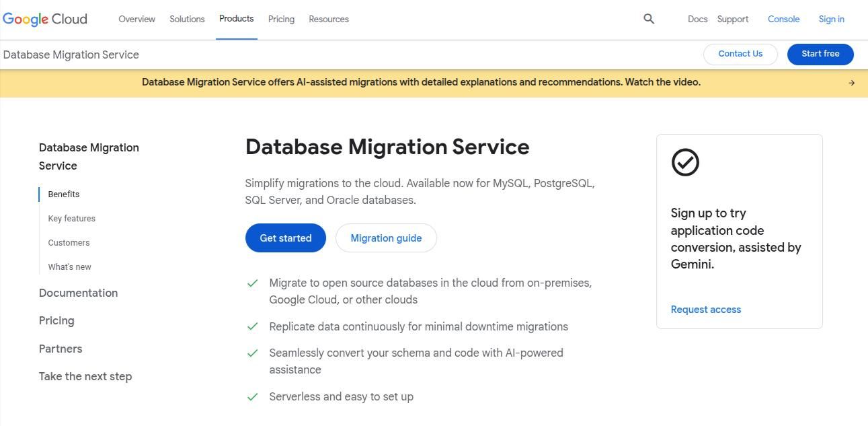Click 'Migrate to open source databases' text
868x426 pixels.
430,291
